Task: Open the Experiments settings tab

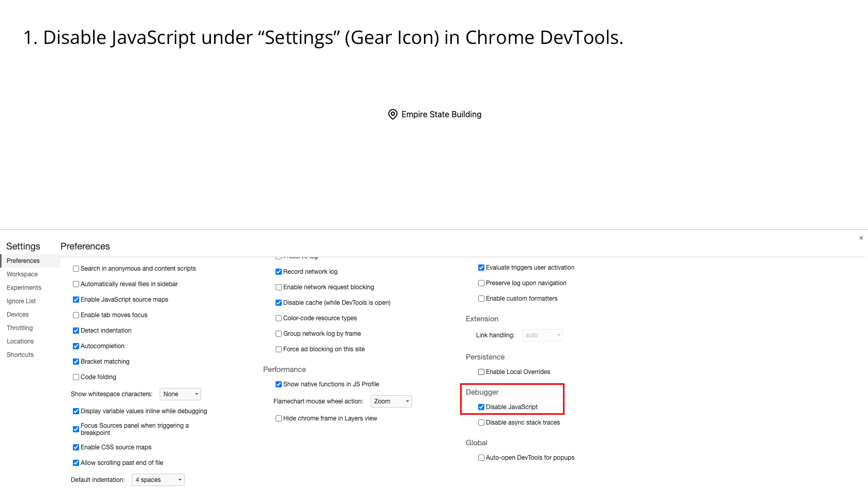Action: coord(24,288)
